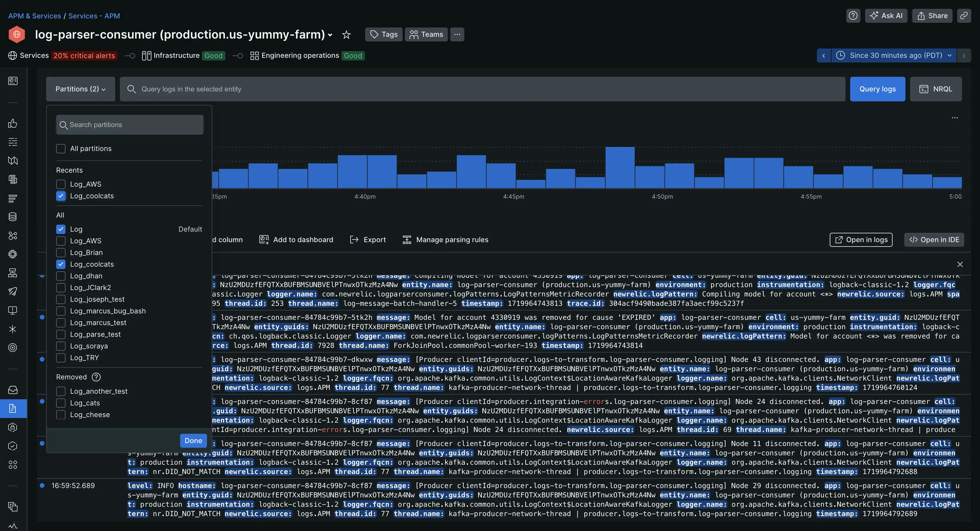Select the NRQL tab for query mode
Image resolution: width=980 pixels, height=531 pixels.
coord(936,88)
